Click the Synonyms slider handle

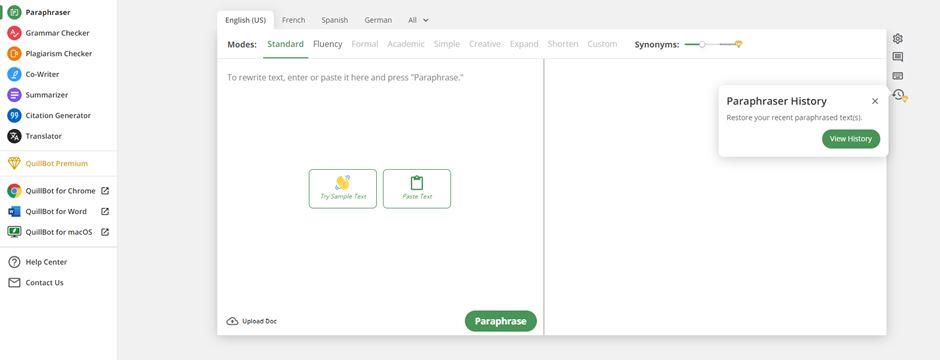702,44
